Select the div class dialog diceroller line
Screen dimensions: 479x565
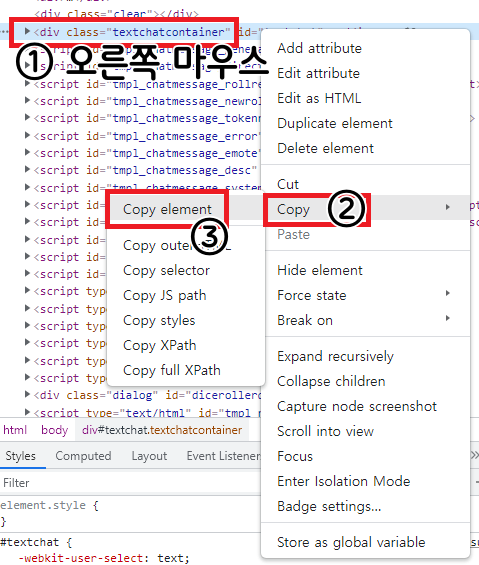pyautogui.click(x=147, y=396)
